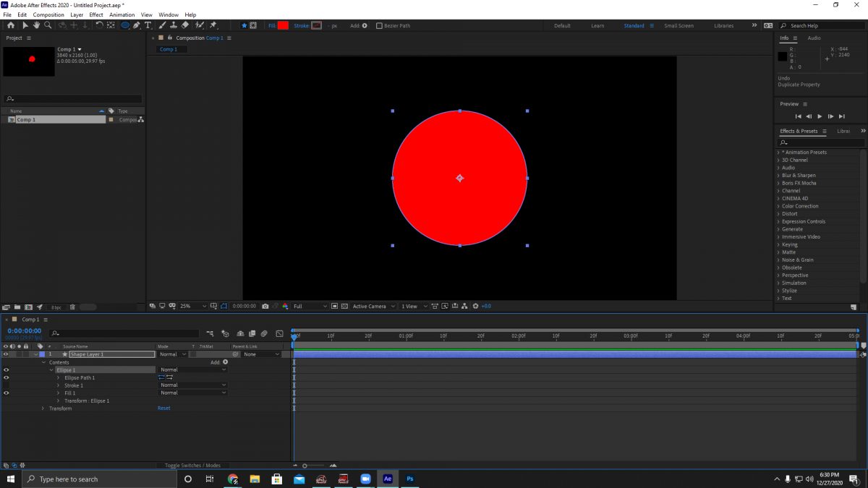Enable motion blur switch in timeline header

pos(264,333)
